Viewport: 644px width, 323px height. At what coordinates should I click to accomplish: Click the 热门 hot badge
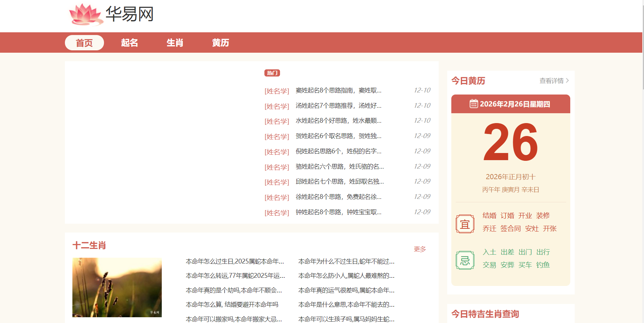272,73
